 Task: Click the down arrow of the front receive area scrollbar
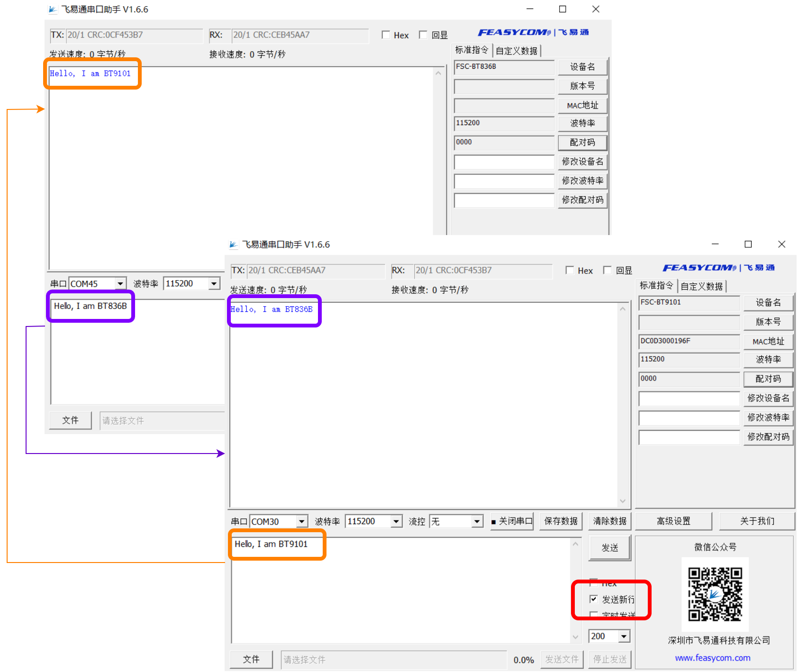(x=623, y=501)
